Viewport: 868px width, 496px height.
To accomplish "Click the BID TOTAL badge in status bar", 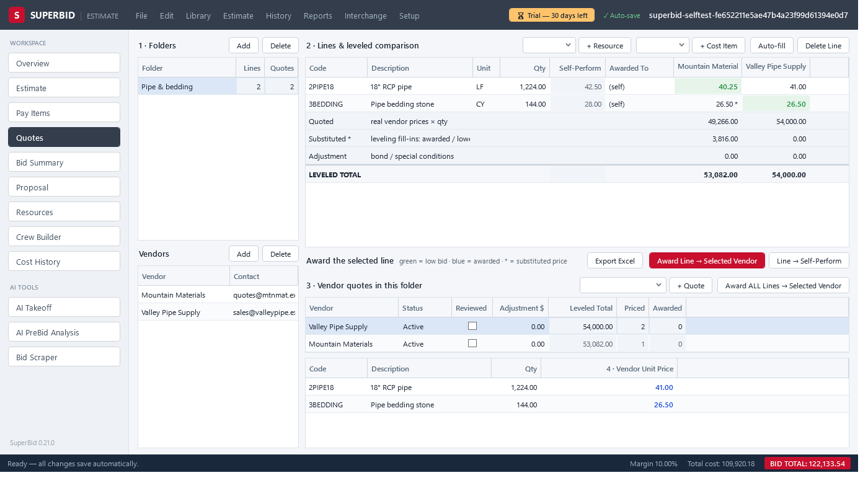I will tap(807, 463).
